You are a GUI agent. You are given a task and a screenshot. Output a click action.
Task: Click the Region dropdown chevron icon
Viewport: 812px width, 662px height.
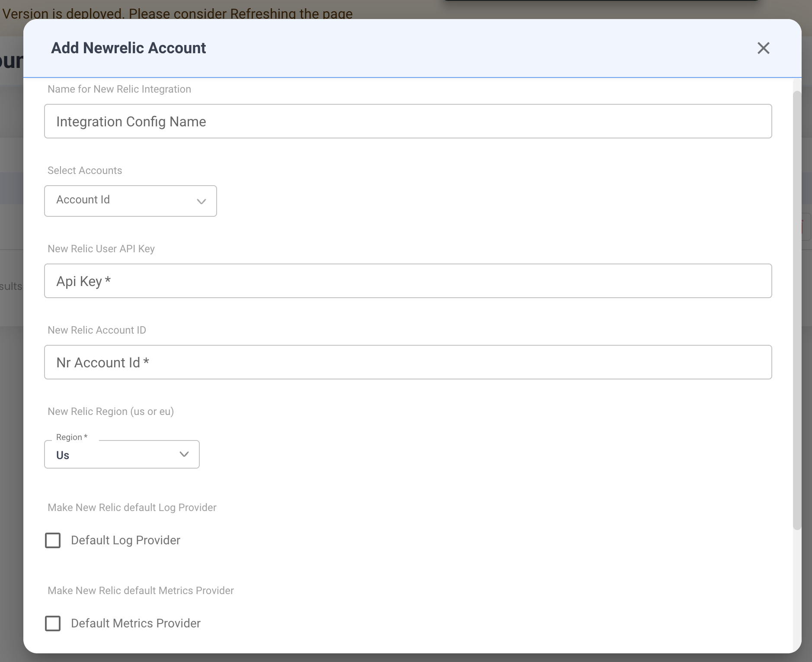pyautogui.click(x=184, y=454)
